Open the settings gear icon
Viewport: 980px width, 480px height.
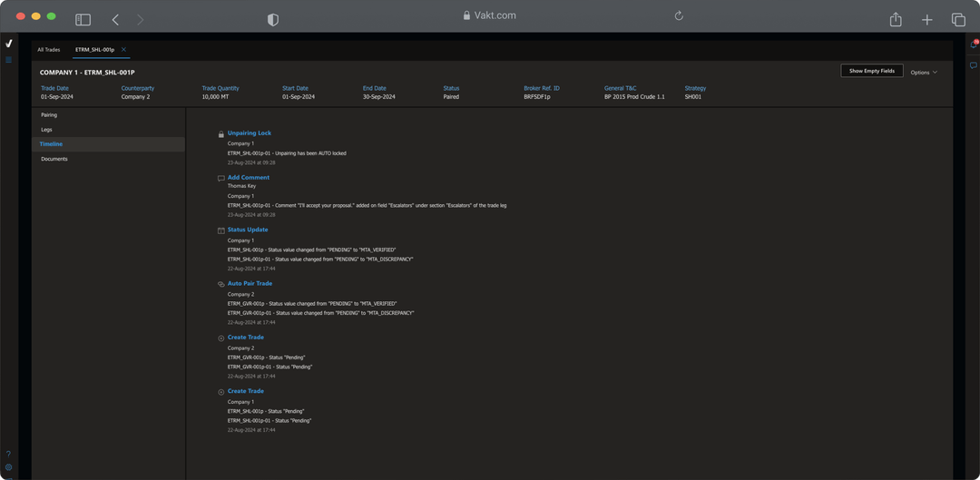[x=8, y=468]
